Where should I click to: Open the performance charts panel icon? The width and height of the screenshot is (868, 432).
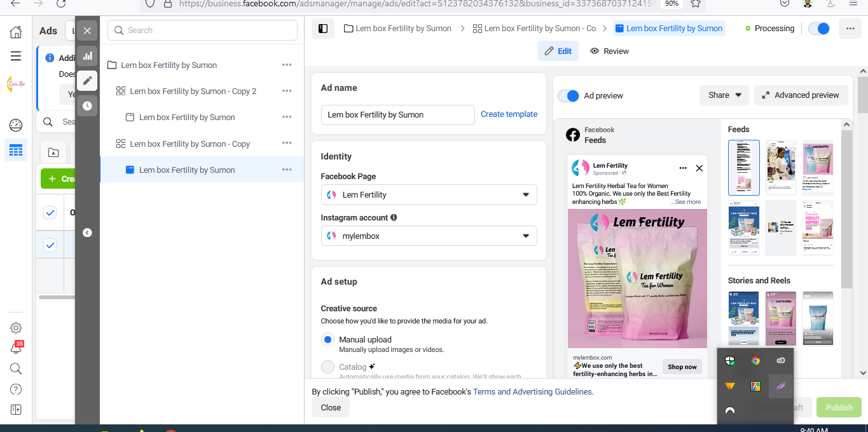click(87, 56)
